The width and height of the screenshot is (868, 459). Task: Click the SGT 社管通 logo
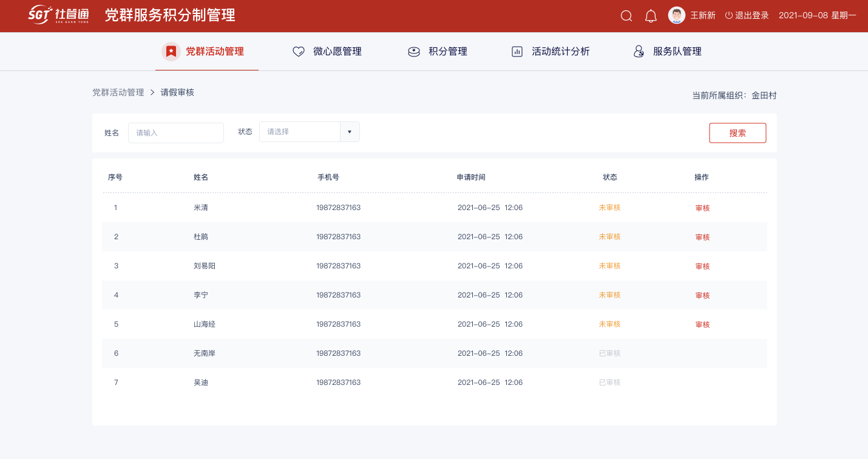(59, 15)
